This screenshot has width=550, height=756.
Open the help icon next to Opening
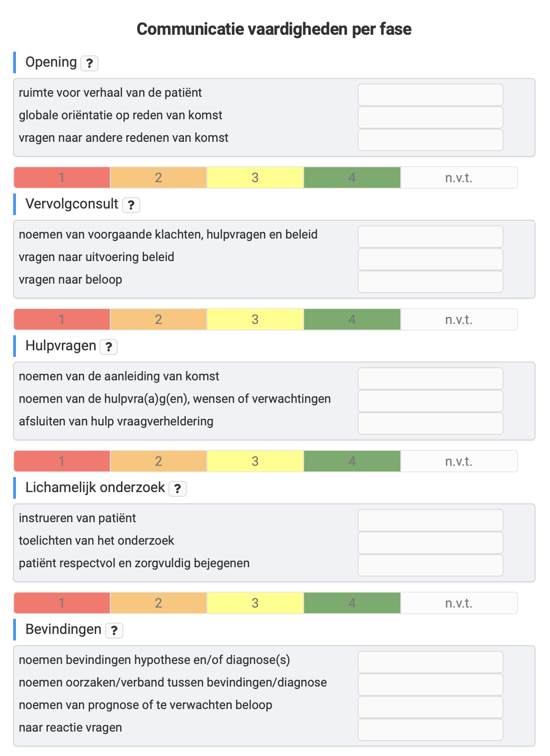(x=89, y=63)
